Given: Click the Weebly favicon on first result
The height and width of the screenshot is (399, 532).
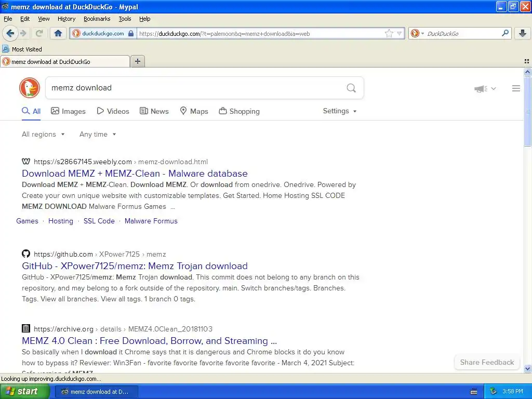Looking at the screenshot, I should point(26,162).
